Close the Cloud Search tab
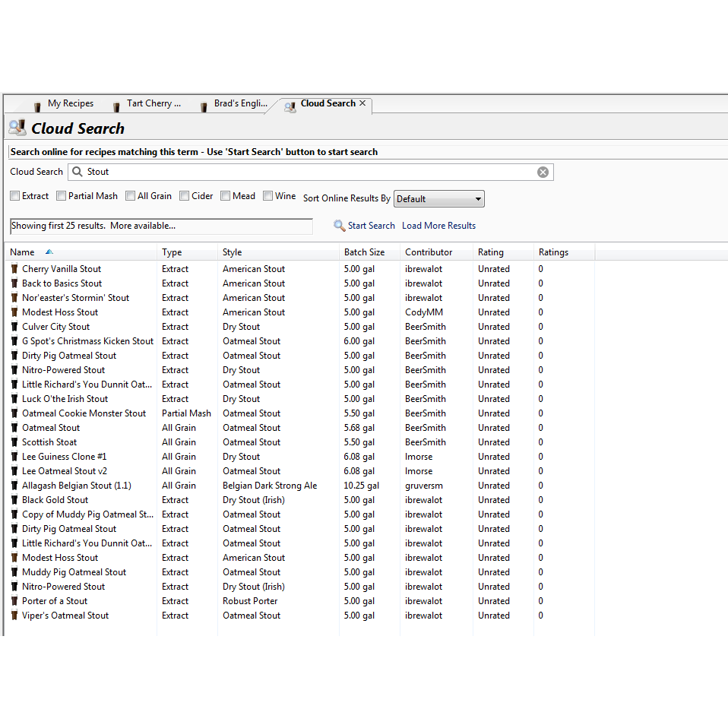 tap(362, 103)
